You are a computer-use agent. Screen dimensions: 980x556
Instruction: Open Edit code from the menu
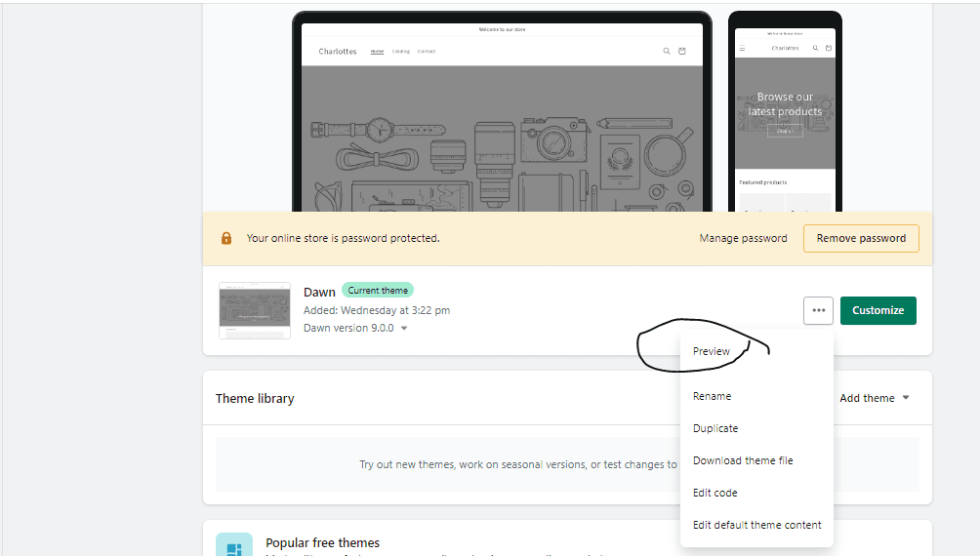[715, 493]
